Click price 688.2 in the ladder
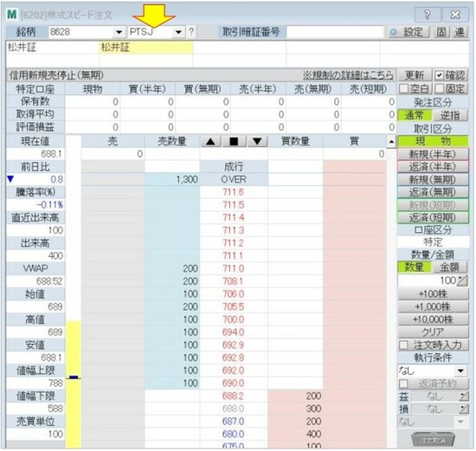 click(234, 396)
